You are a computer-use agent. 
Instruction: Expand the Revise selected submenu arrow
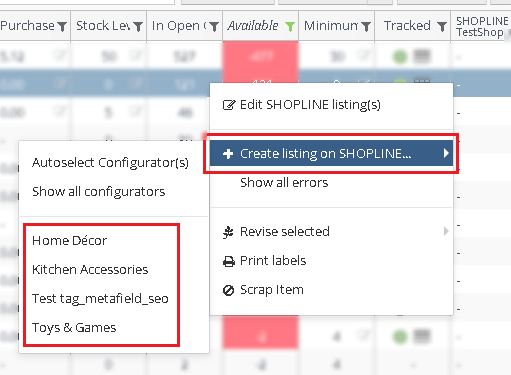446,231
